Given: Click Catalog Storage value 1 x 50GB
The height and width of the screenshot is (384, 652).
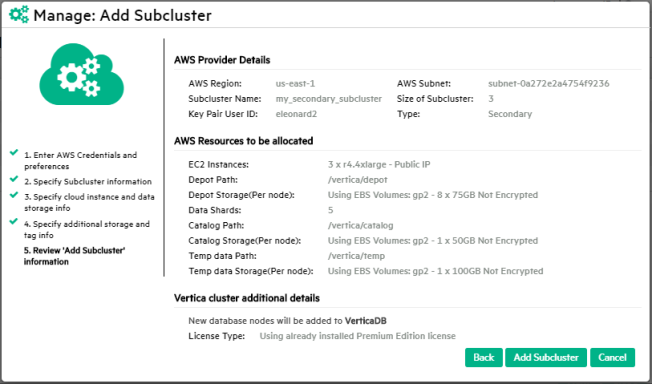Looking at the screenshot, I should 433,240.
